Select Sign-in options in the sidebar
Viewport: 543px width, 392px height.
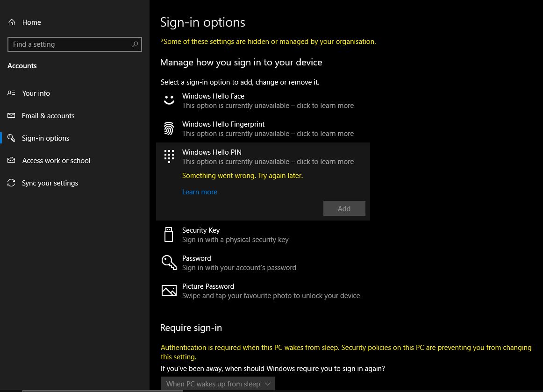74,138
